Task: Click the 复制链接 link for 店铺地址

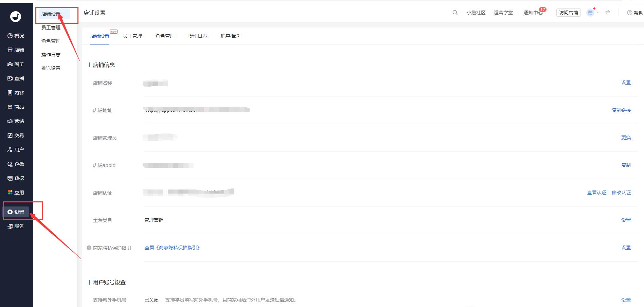Action: click(621, 110)
